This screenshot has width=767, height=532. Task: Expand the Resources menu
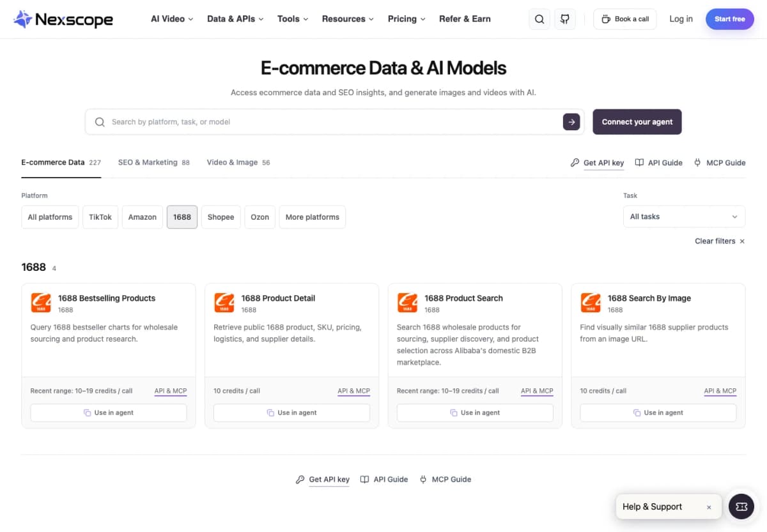coord(348,19)
